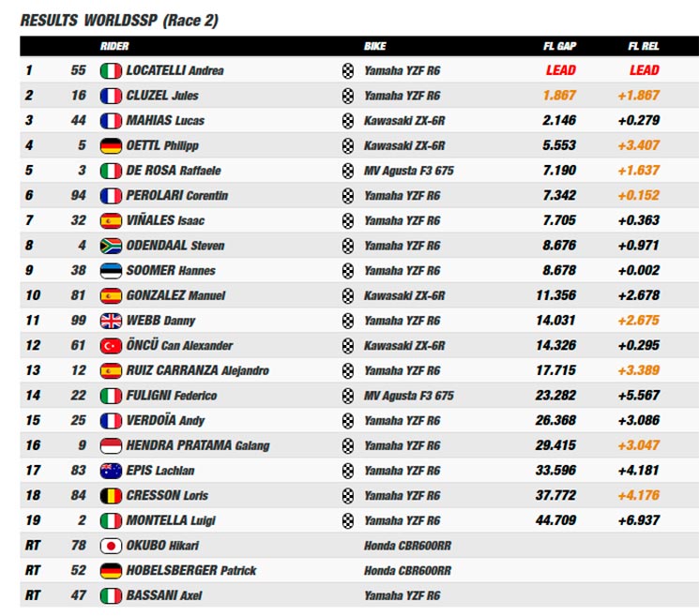The height and width of the screenshot is (616, 699).
Task: Click MV Agusta F3 675 in FULIGNI row
Action: pyautogui.click(x=409, y=396)
